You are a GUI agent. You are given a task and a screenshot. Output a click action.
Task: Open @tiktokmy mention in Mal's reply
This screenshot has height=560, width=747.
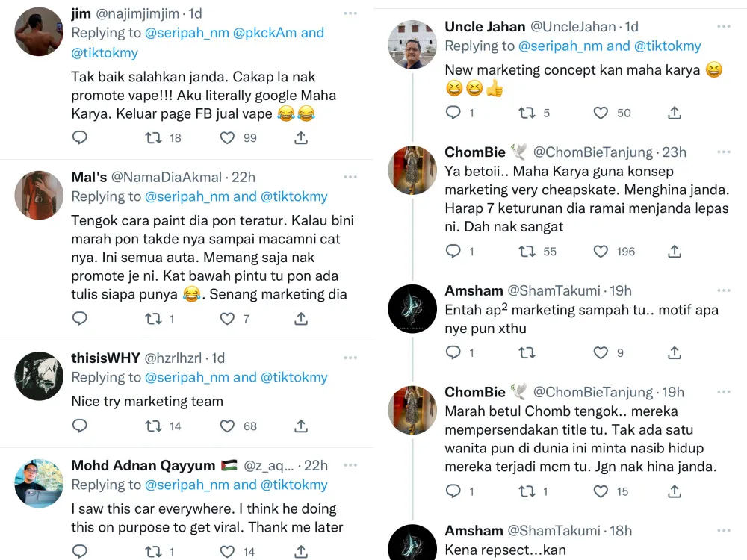pyautogui.click(x=294, y=197)
